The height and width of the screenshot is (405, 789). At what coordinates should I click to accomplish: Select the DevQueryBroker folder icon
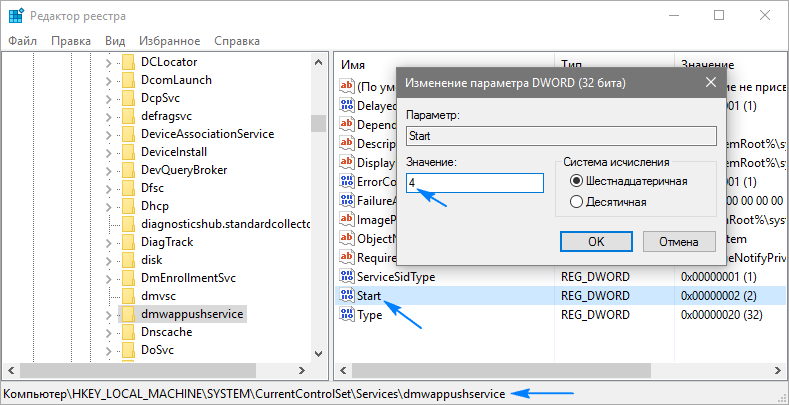[x=129, y=170]
